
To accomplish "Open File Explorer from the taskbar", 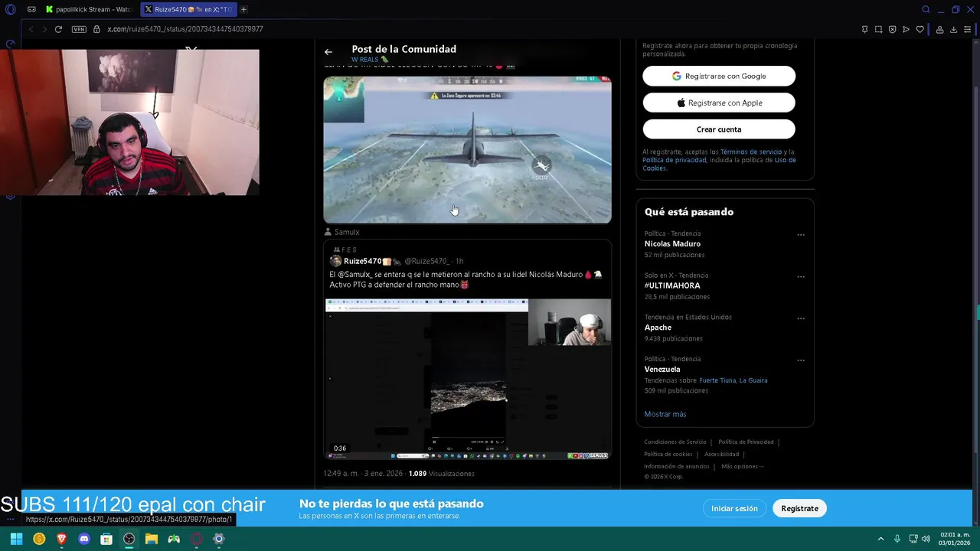I will click(x=152, y=539).
